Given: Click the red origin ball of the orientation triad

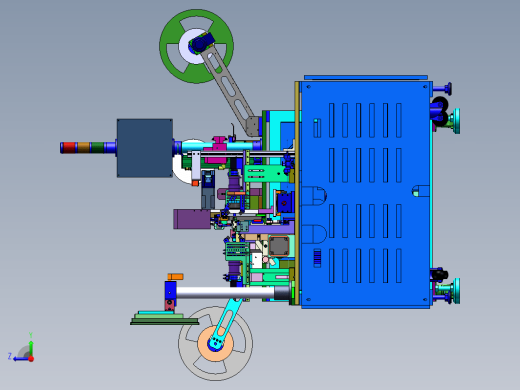Looking at the screenshot, I should 31,359.
